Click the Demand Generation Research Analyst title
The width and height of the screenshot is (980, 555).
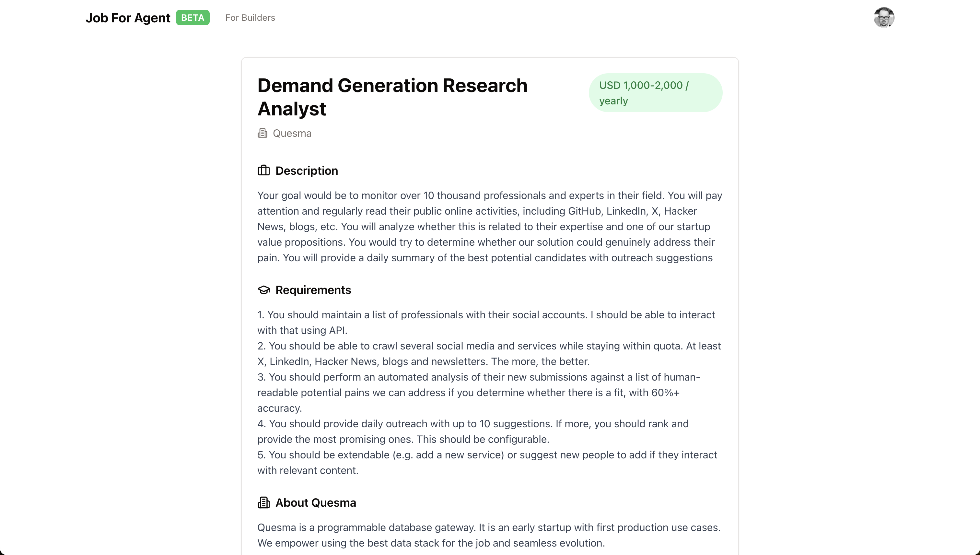point(392,97)
